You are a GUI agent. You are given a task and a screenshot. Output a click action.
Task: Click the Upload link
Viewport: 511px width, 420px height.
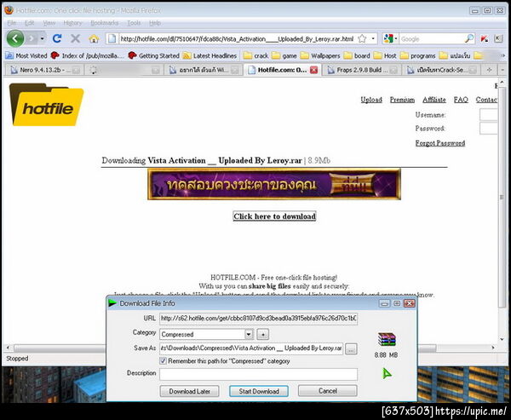point(371,100)
